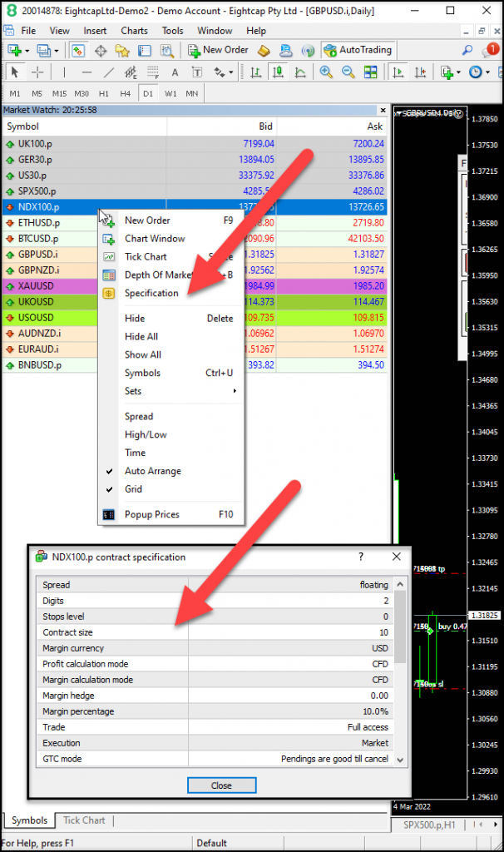Screen dimensions: 504x852
Task: Open the search magnifier icon
Action: 467,50
